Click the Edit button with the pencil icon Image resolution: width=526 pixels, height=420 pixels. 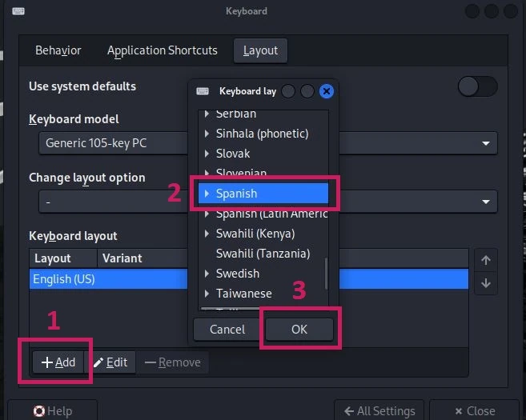coord(110,362)
